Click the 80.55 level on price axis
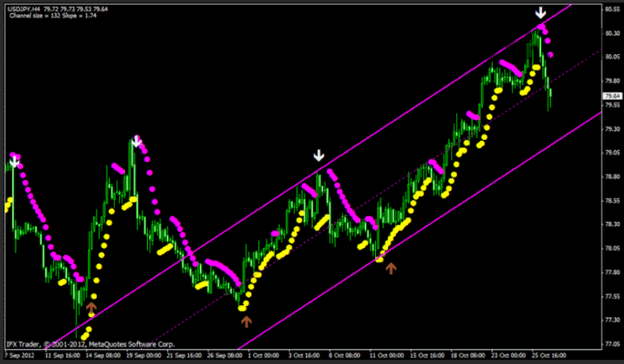The width and height of the screenshot is (624, 364). click(612, 10)
